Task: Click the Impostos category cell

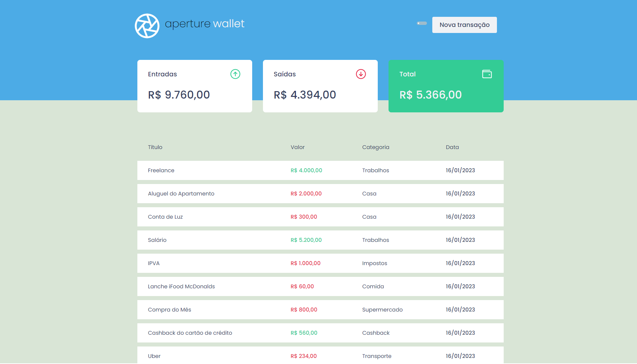Action: [375, 263]
